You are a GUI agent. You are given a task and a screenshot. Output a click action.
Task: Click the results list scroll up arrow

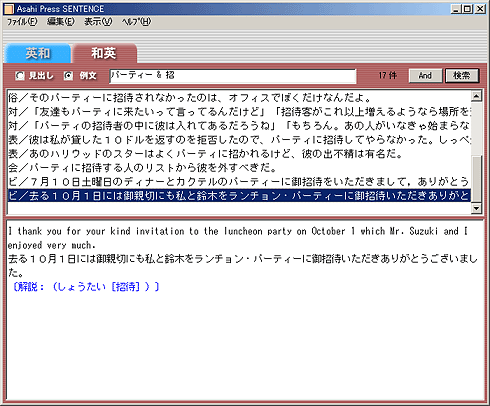pyautogui.click(x=476, y=96)
